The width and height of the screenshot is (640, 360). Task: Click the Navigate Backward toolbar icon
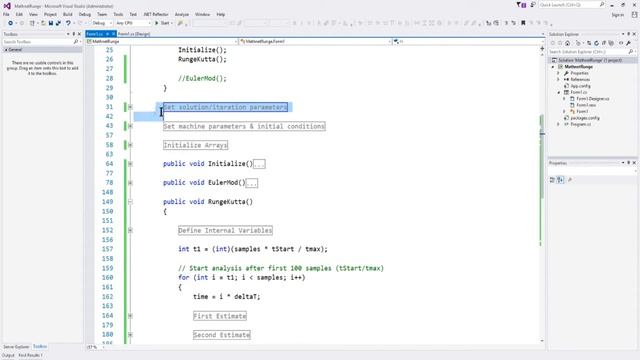(11, 23)
